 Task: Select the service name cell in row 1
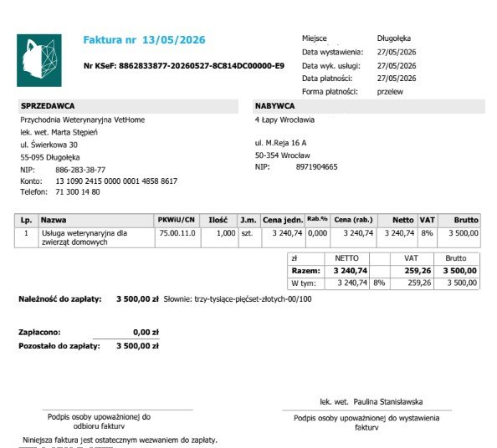tap(96, 237)
